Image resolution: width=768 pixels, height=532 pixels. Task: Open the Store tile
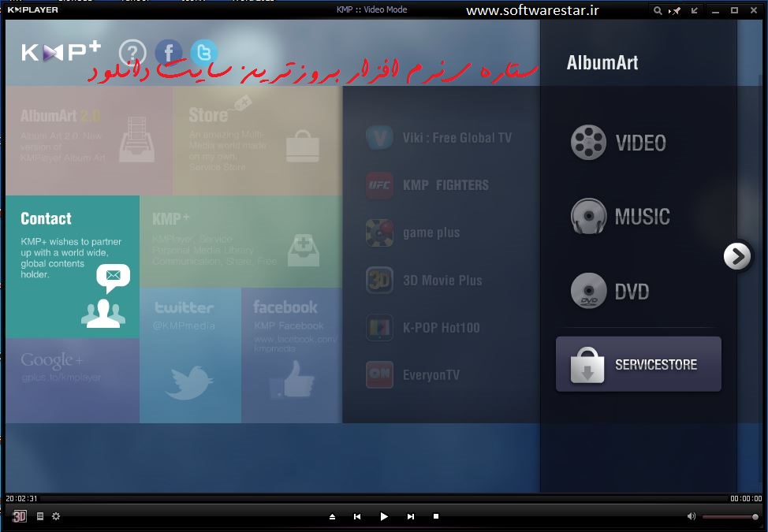click(x=257, y=140)
